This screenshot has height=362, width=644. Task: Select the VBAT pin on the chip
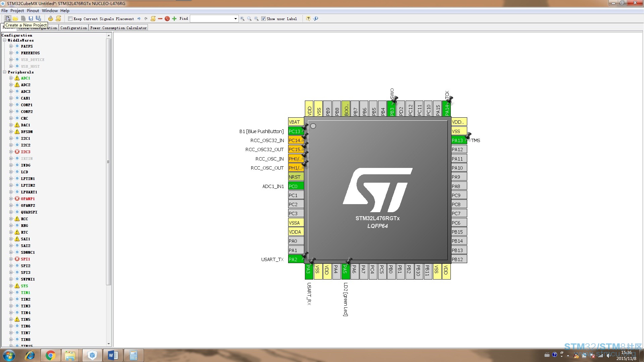point(296,122)
